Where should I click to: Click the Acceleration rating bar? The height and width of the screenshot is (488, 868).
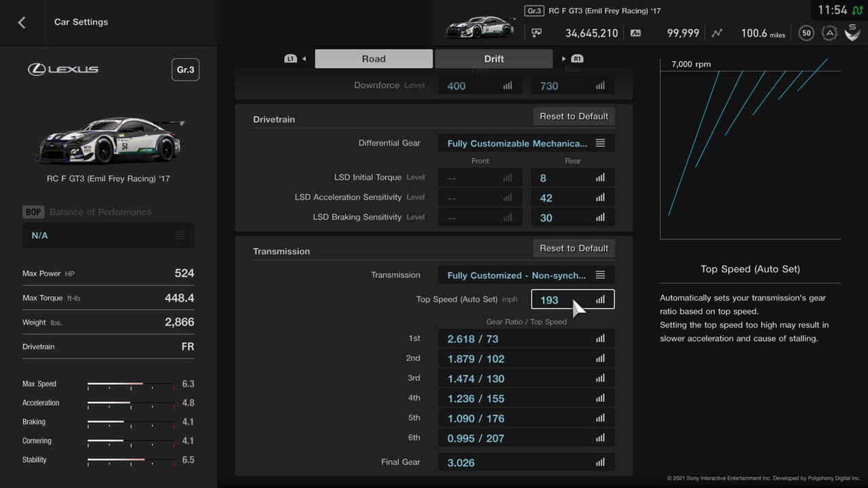[131, 403]
